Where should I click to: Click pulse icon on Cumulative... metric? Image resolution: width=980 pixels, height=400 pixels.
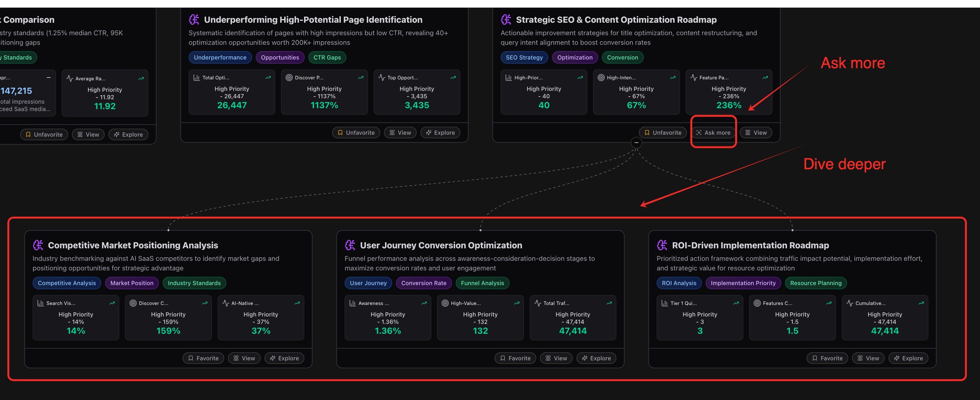tap(849, 303)
